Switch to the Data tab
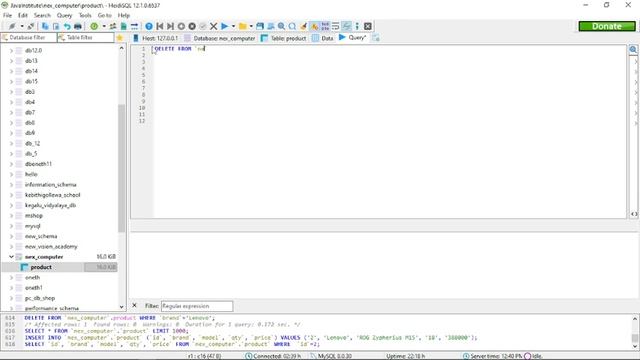Screen dimensions: 640x360 coord(322,38)
